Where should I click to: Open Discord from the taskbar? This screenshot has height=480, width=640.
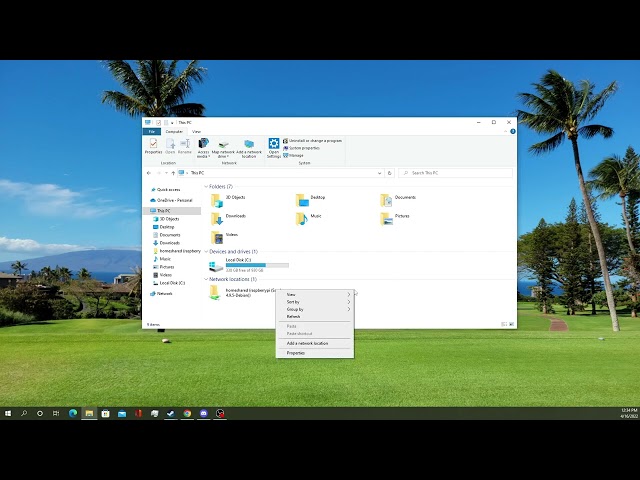tap(203, 413)
